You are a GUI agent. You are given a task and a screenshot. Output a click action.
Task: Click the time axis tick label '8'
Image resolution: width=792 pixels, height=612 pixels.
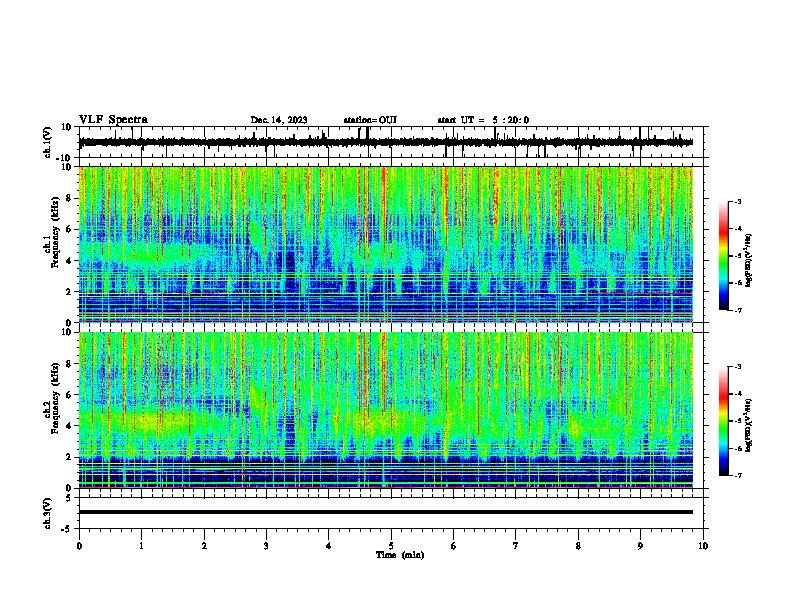[578, 546]
